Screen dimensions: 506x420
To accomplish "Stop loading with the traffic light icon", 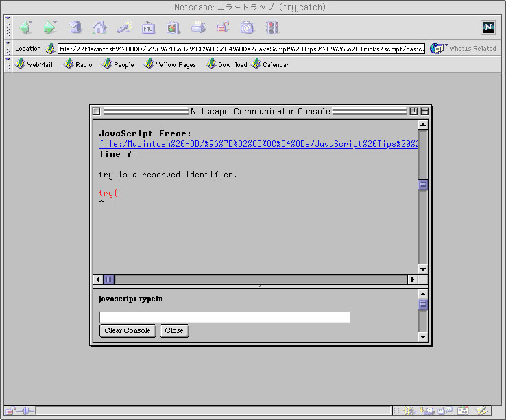I will (x=272, y=27).
